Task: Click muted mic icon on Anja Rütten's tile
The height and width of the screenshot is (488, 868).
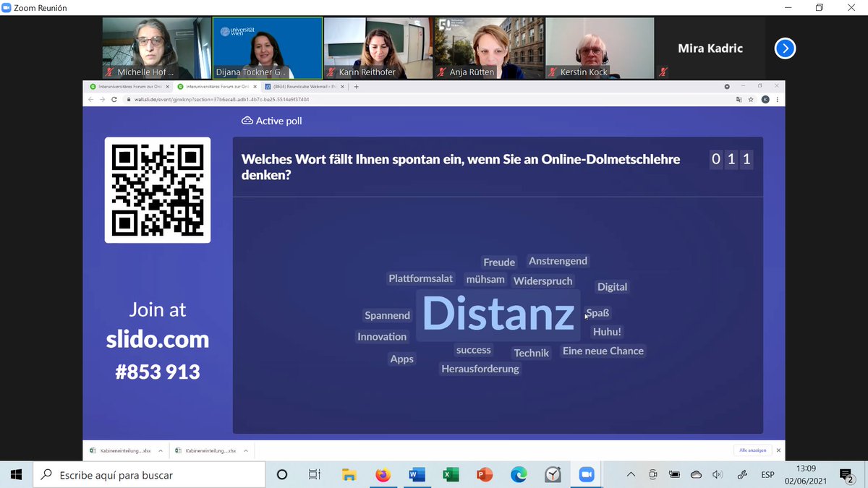Action: coord(443,72)
